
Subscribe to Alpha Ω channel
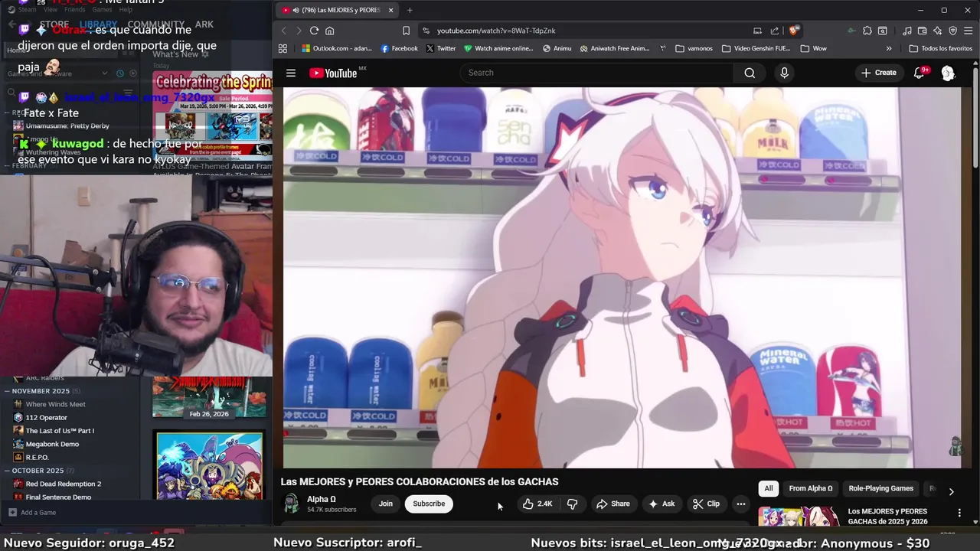429,504
